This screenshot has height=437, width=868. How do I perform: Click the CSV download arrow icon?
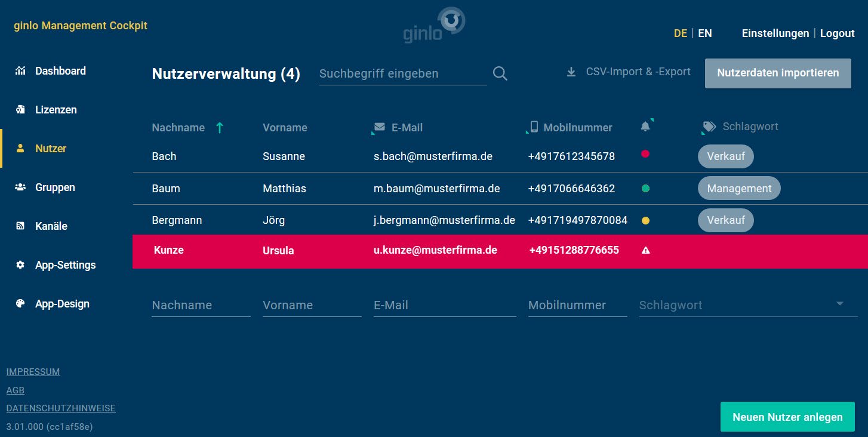[571, 72]
